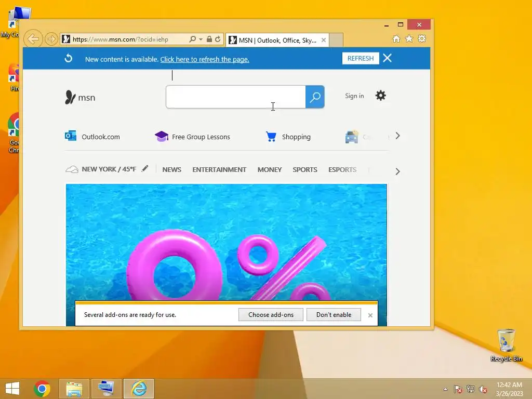
Task: Show hidden system tray icons
Action: tap(445, 389)
